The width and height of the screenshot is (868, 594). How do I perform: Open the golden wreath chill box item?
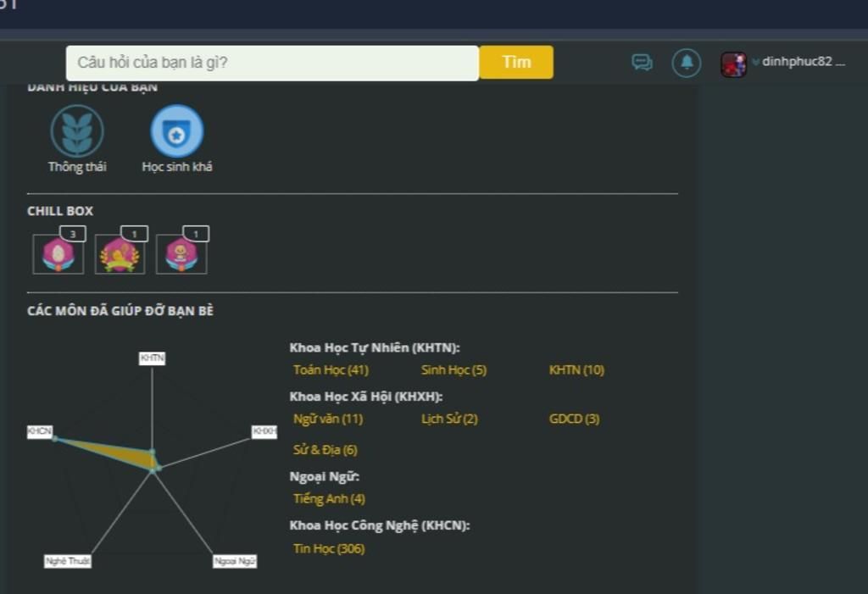120,254
